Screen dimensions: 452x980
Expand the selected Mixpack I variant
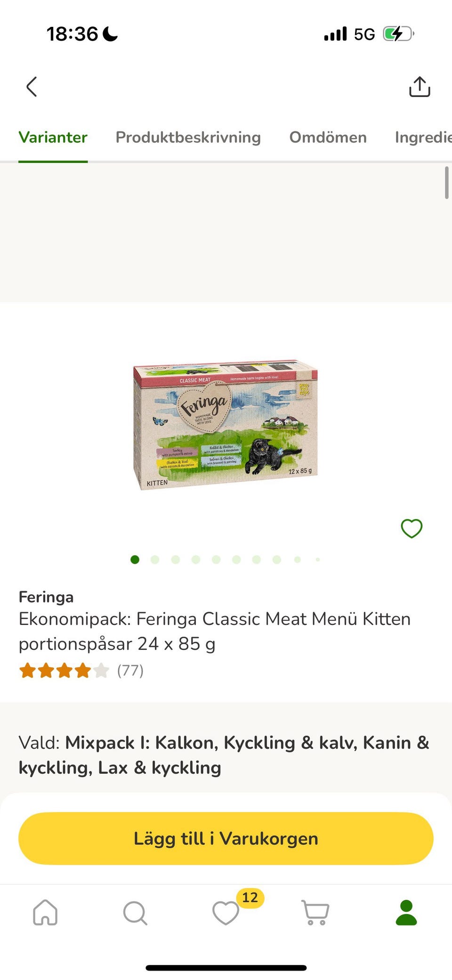(224, 755)
